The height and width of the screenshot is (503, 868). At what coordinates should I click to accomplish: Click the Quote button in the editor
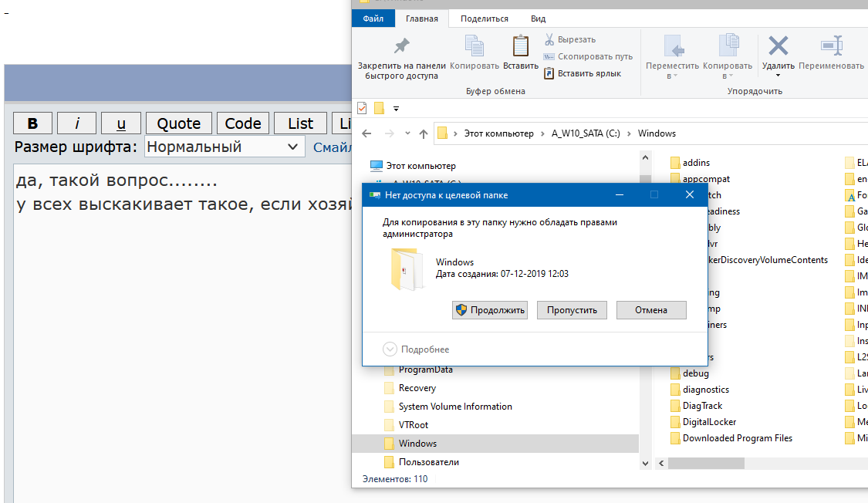pos(179,123)
